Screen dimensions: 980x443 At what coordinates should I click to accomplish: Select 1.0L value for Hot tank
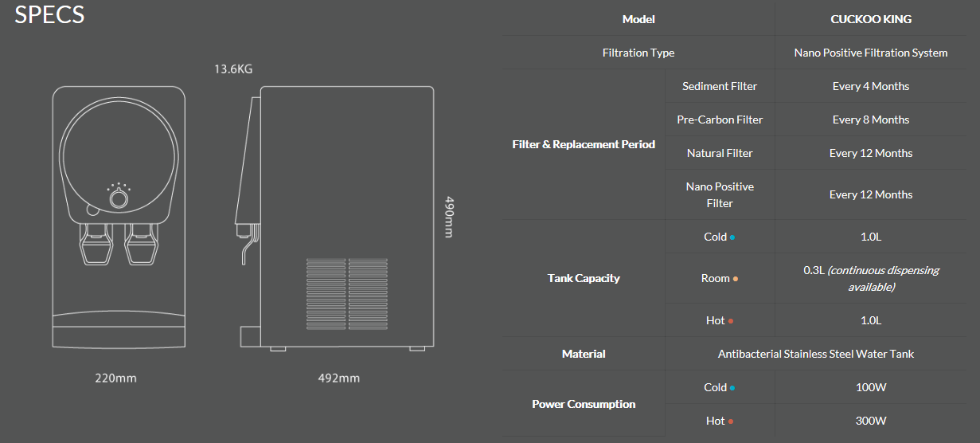coord(871,320)
